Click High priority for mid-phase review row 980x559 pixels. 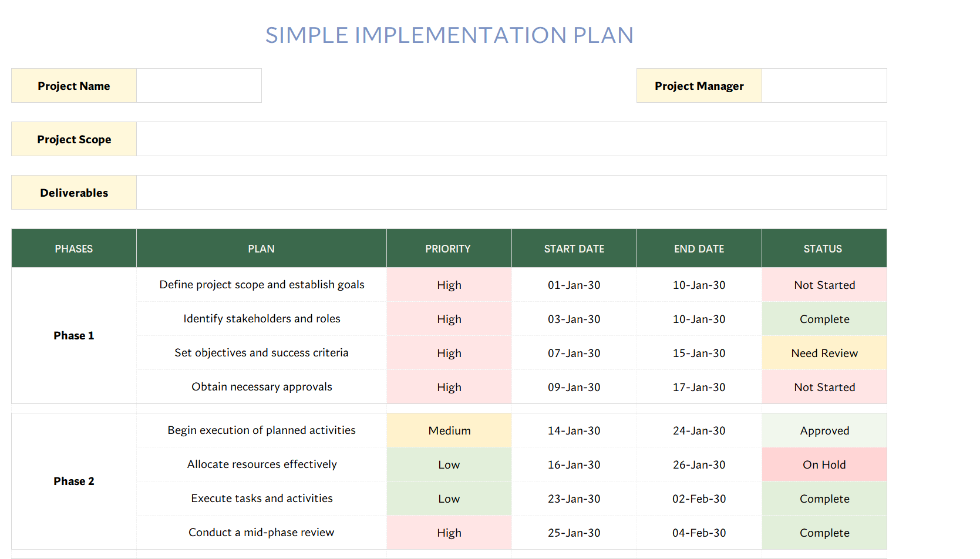click(449, 533)
